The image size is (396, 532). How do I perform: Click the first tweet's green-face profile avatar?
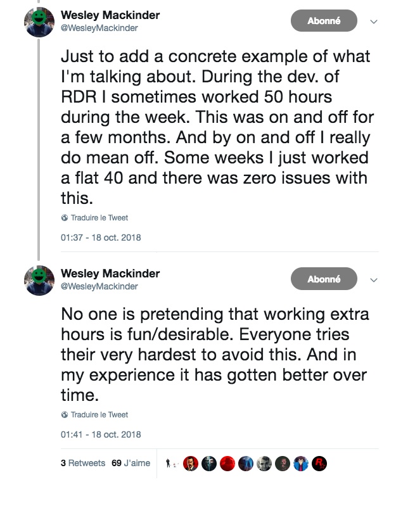[x=39, y=22]
